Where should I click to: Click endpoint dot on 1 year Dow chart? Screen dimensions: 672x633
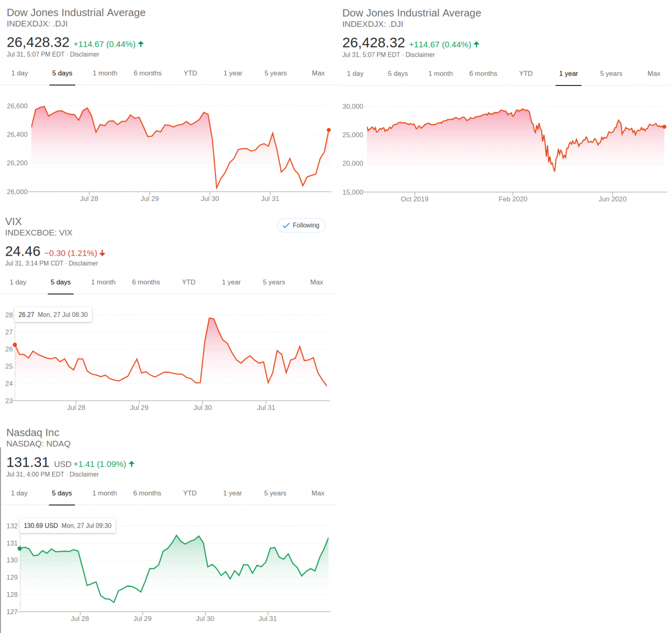pos(665,127)
